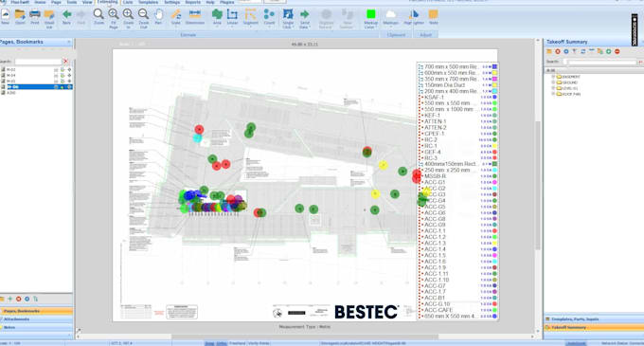Select MSSB-R in the legend list
Image resolution: width=644 pixels, height=346 pixels.
point(436,176)
